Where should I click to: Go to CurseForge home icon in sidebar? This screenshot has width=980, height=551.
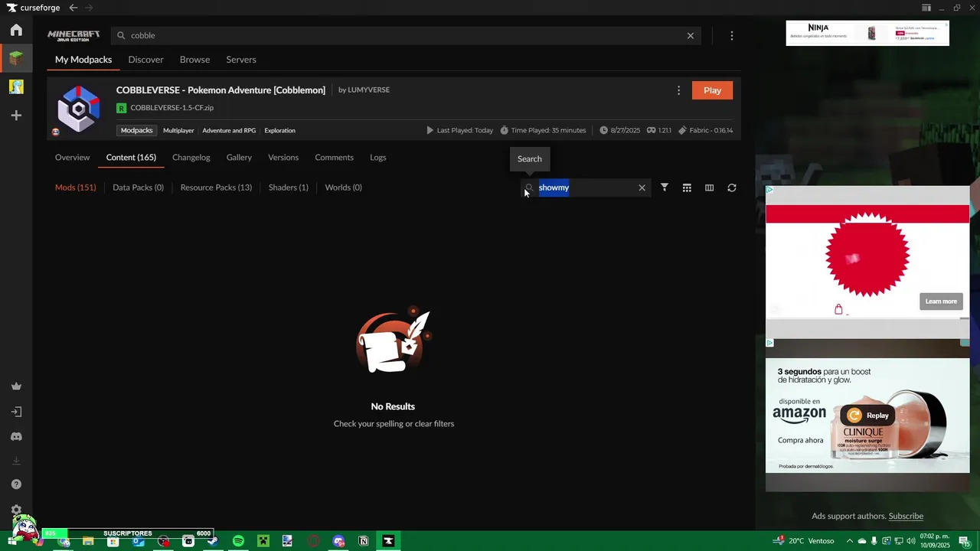point(16,30)
